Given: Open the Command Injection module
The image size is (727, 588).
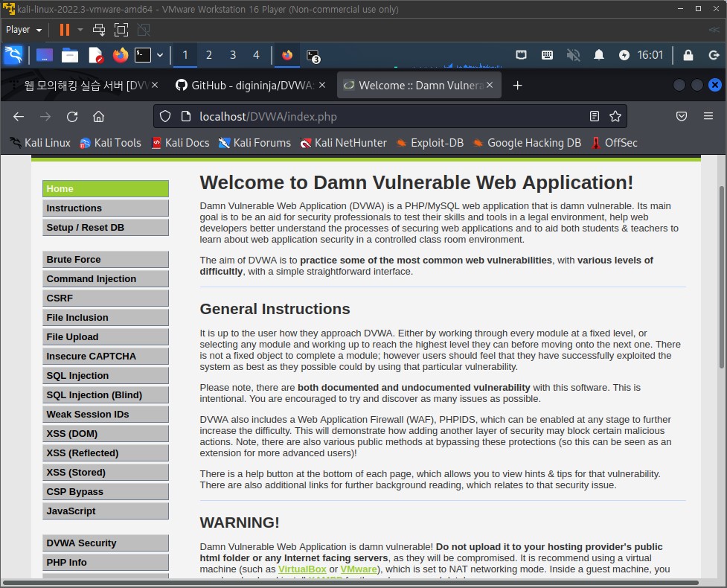Looking at the screenshot, I should pyautogui.click(x=106, y=279).
